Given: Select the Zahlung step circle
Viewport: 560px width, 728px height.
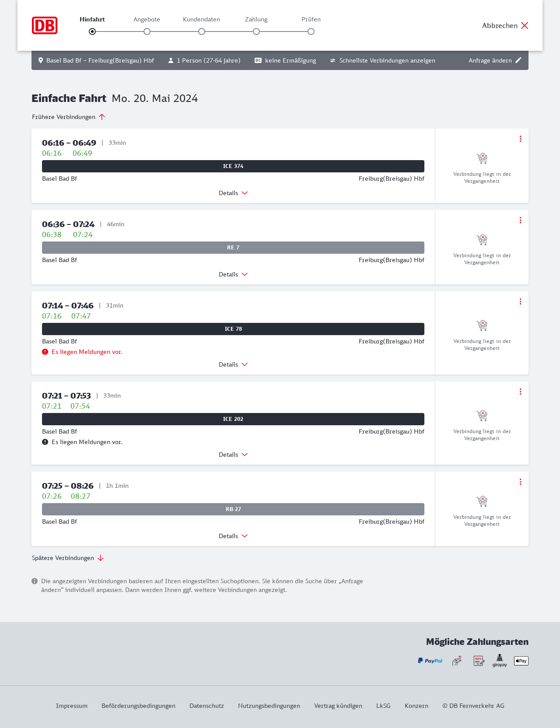Looking at the screenshot, I should point(256,31).
